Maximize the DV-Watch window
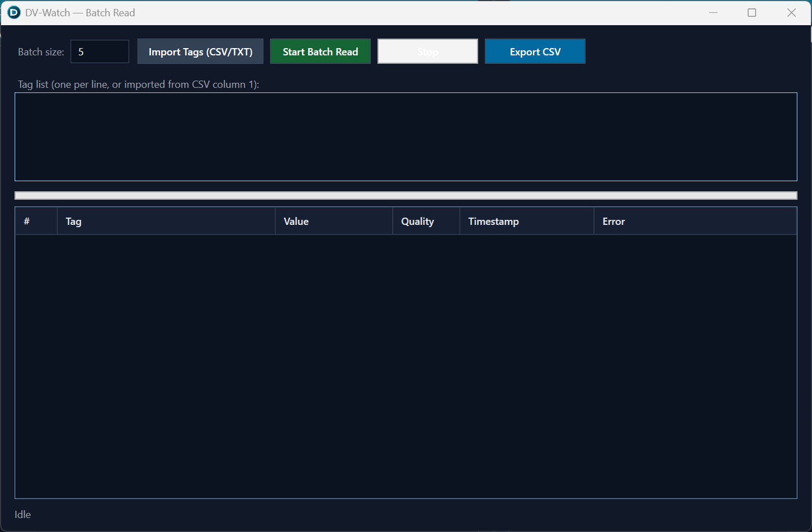Image resolution: width=812 pixels, height=532 pixels. point(752,12)
